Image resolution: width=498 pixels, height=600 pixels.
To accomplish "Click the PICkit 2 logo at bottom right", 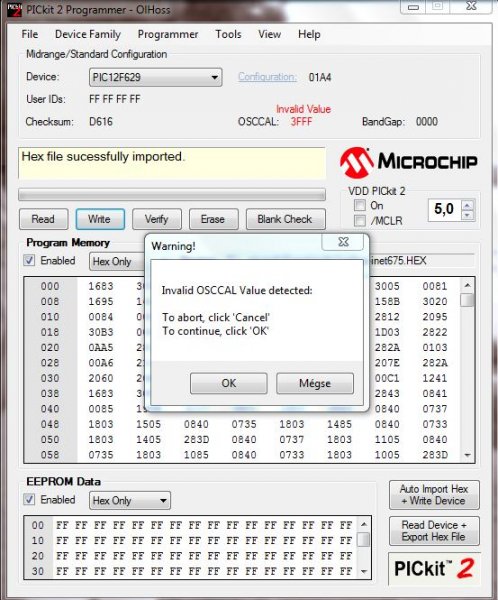I will coord(434,568).
